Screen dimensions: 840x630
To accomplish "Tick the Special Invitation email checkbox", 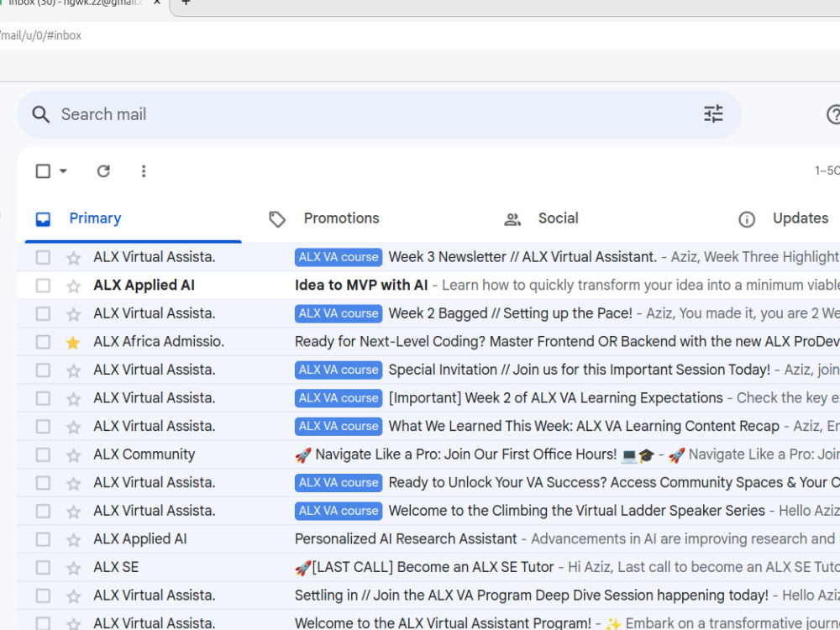I will [x=43, y=370].
